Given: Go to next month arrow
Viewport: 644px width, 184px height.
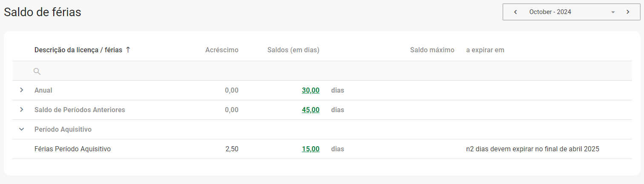Looking at the screenshot, I should pos(628,12).
